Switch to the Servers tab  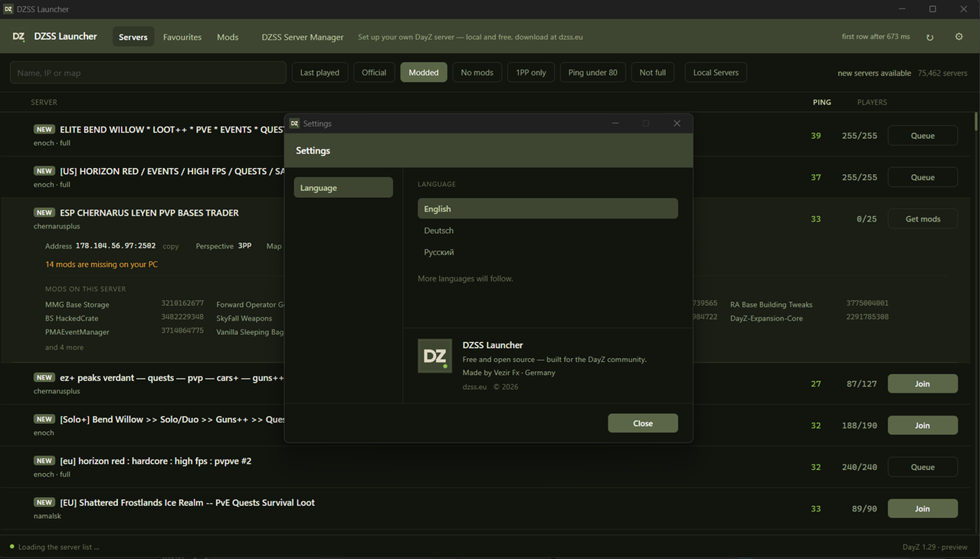(133, 37)
